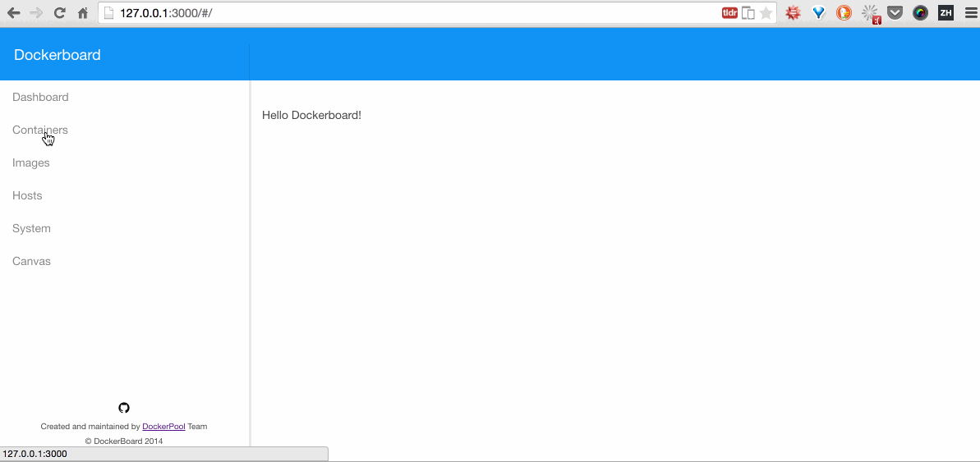
Task: Click the Dockerboard header title
Action: 57,55
